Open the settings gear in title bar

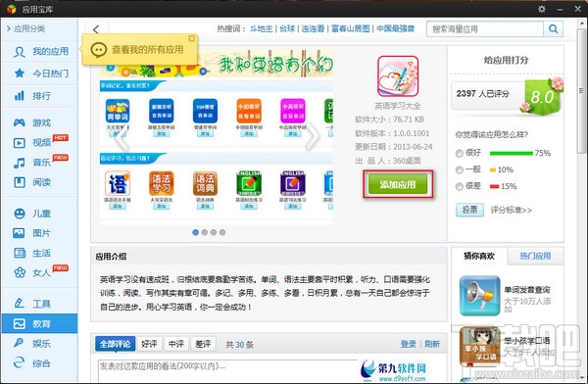tap(542, 9)
